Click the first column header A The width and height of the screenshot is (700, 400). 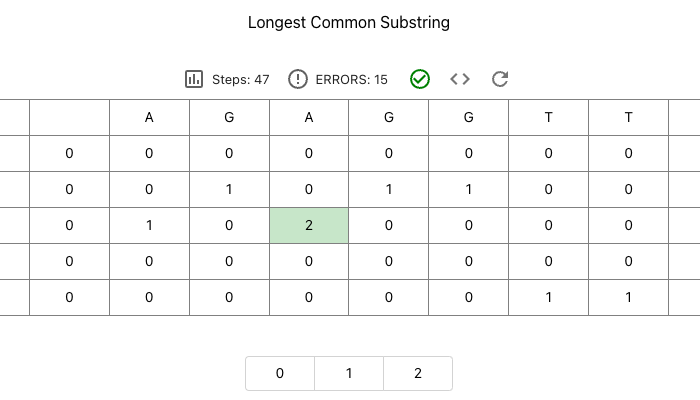[x=149, y=117]
